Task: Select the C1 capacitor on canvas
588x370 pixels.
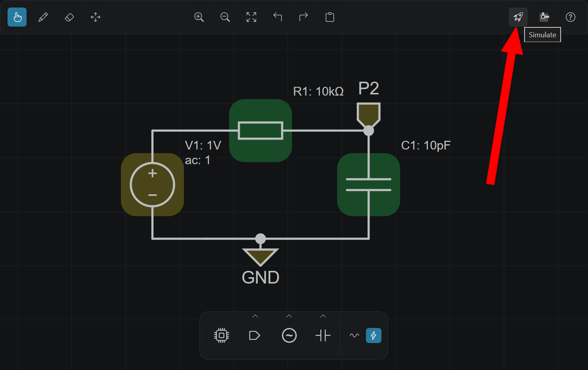Action: tap(368, 184)
